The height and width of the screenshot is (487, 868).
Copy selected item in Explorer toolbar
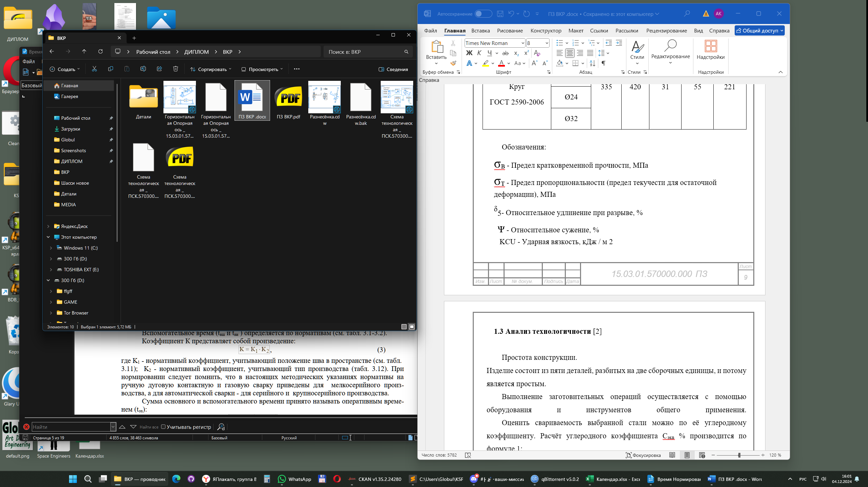(x=111, y=69)
